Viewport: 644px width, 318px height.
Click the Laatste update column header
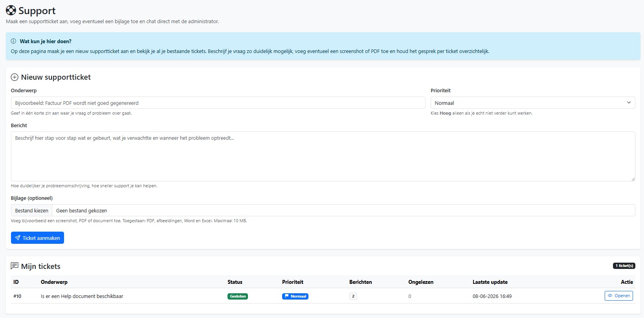tap(490, 282)
